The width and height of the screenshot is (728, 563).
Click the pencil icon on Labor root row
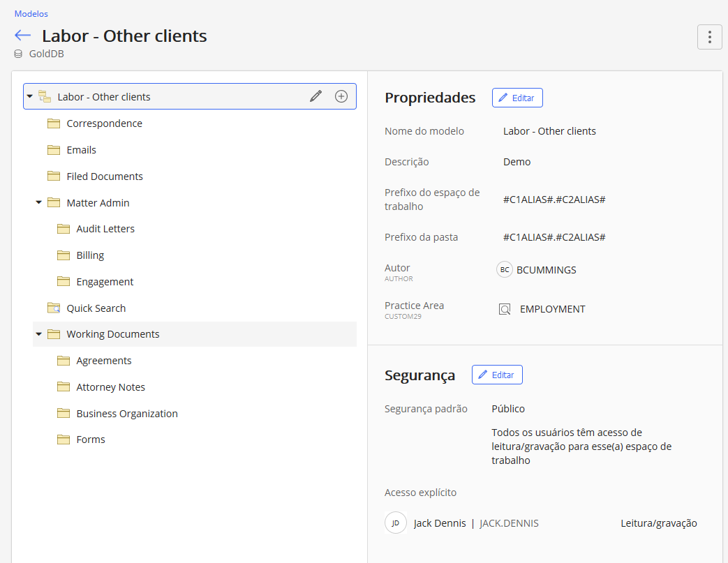[316, 97]
